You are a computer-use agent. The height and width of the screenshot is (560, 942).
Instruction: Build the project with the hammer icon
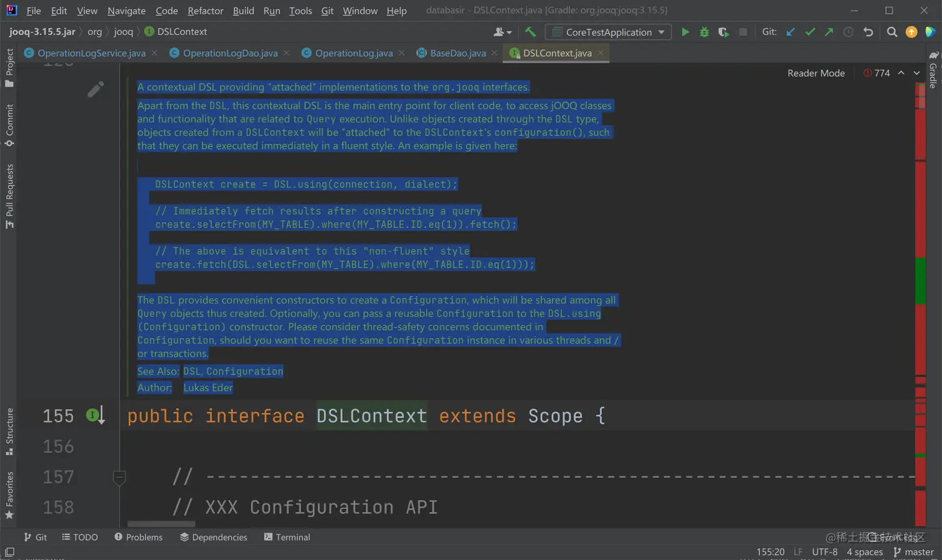coord(530,32)
